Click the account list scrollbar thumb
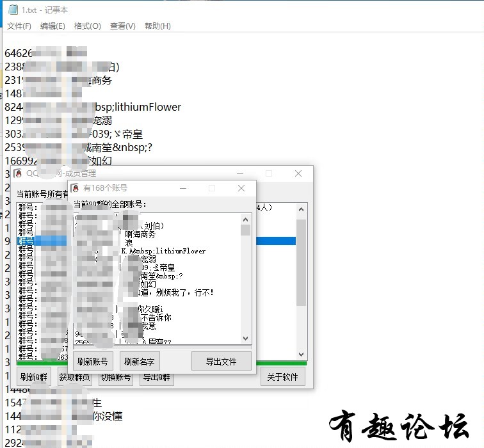 [245, 230]
